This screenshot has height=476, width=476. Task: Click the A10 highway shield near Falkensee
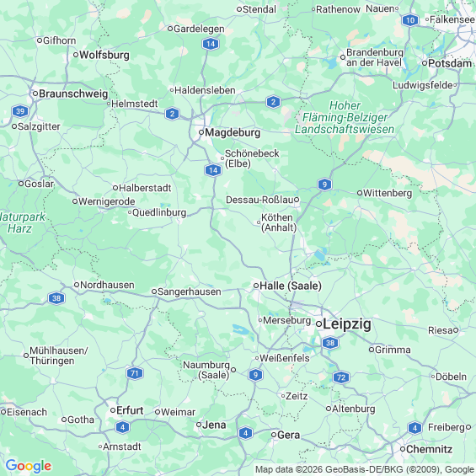(410, 20)
